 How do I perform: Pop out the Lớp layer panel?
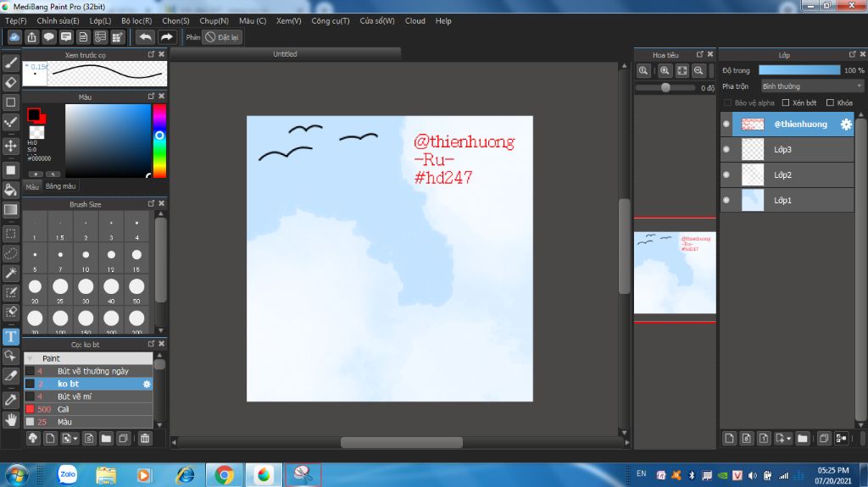click(x=853, y=54)
